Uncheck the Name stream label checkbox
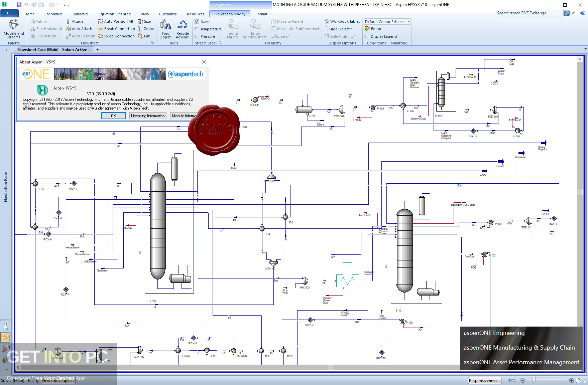The image size is (588, 385). pos(197,22)
